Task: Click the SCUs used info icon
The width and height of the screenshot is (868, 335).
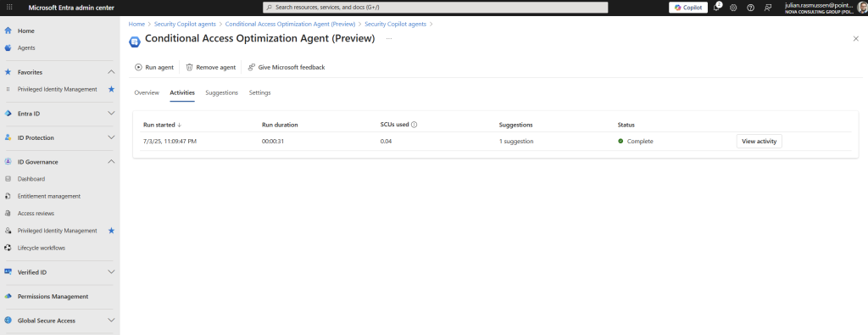Action: (x=414, y=125)
